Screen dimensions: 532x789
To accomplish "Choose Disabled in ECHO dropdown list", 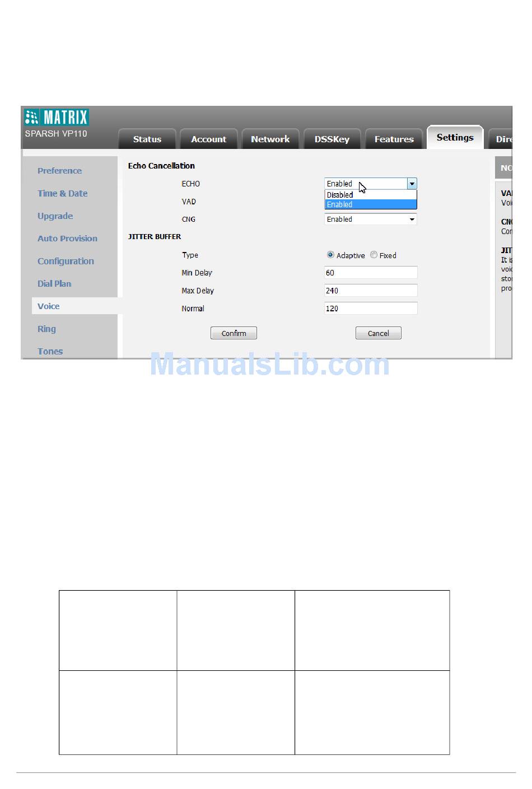I will click(x=371, y=195).
